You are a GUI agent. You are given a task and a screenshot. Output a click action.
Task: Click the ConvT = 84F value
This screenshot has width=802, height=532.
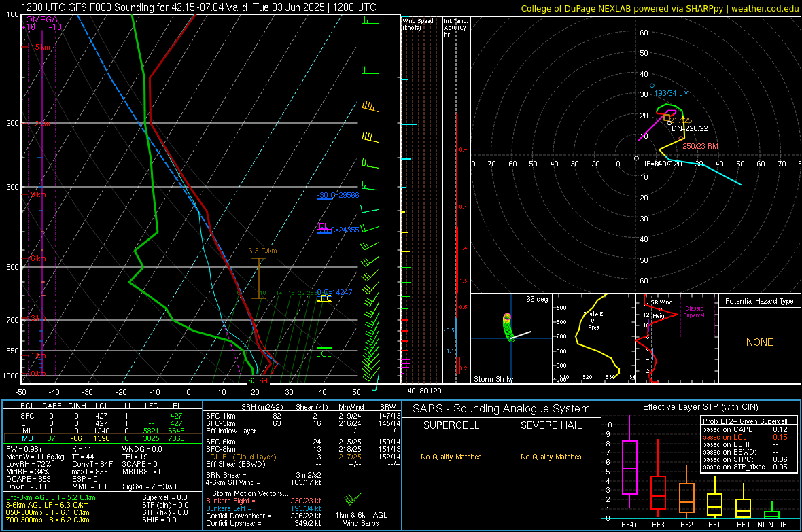click(x=92, y=465)
